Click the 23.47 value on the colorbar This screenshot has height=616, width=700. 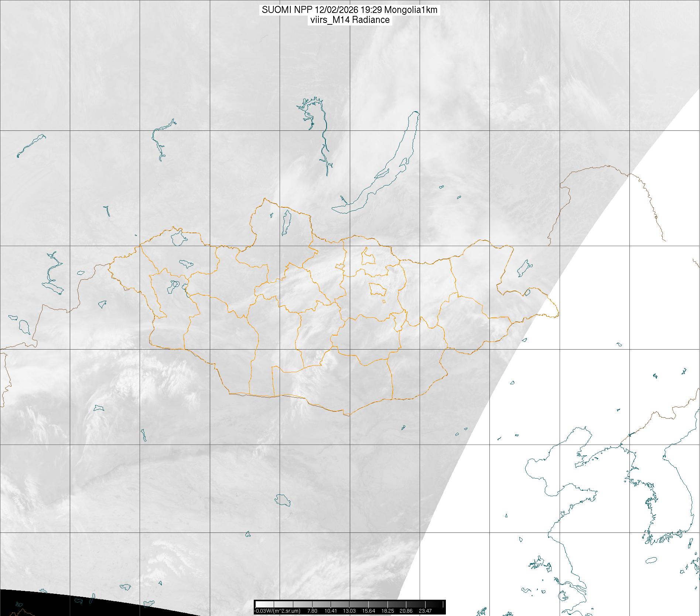pyautogui.click(x=425, y=611)
